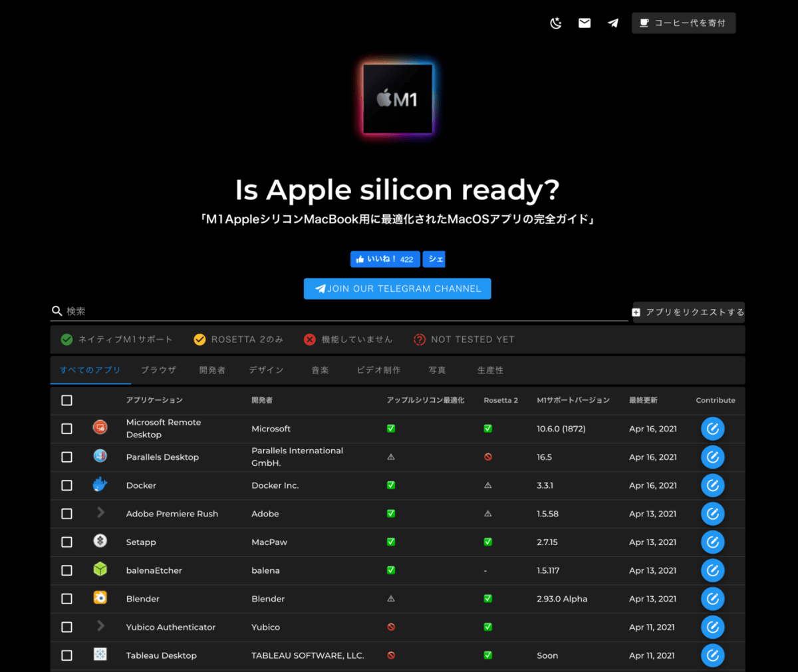Click the magnifier search icon
798x672 pixels.
pos(57,311)
